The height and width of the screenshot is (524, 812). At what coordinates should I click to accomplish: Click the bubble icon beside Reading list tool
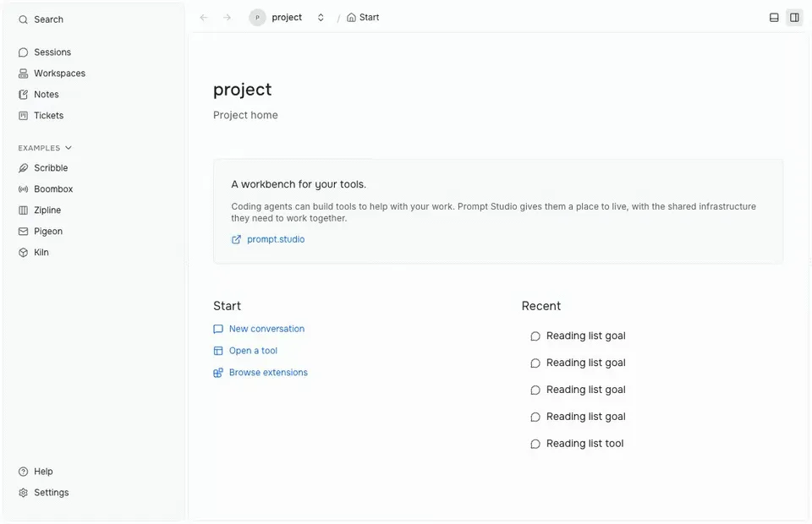(535, 444)
